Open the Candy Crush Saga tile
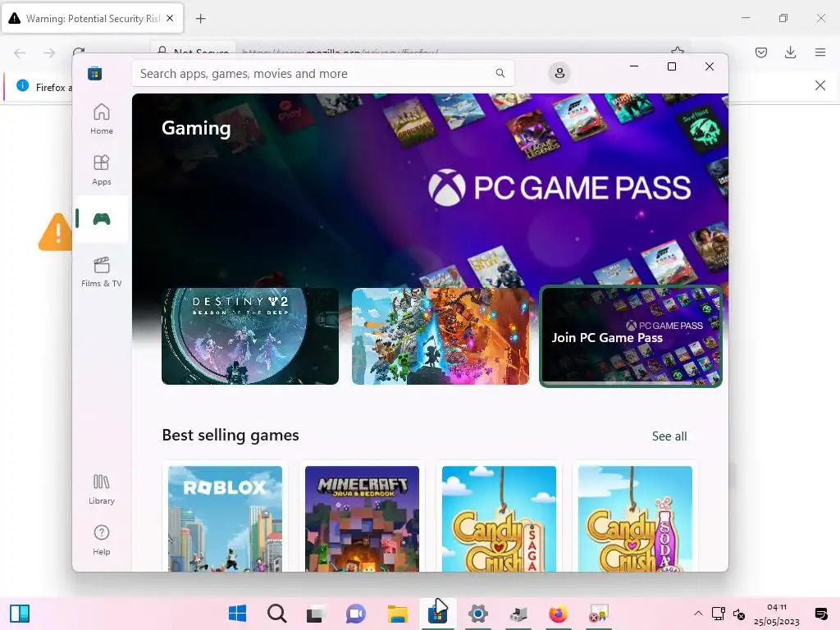The height and width of the screenshot is (630, 840). [x=499, y=518]
